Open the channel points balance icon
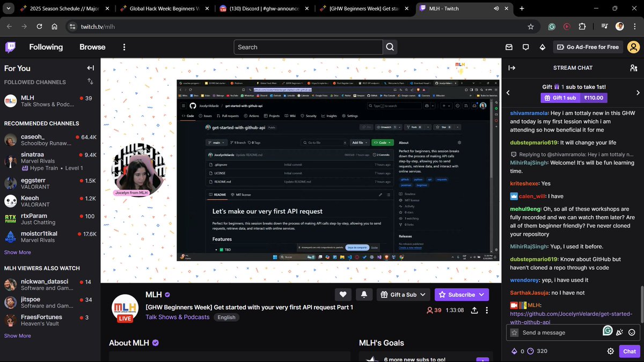 tap(530, 351)
